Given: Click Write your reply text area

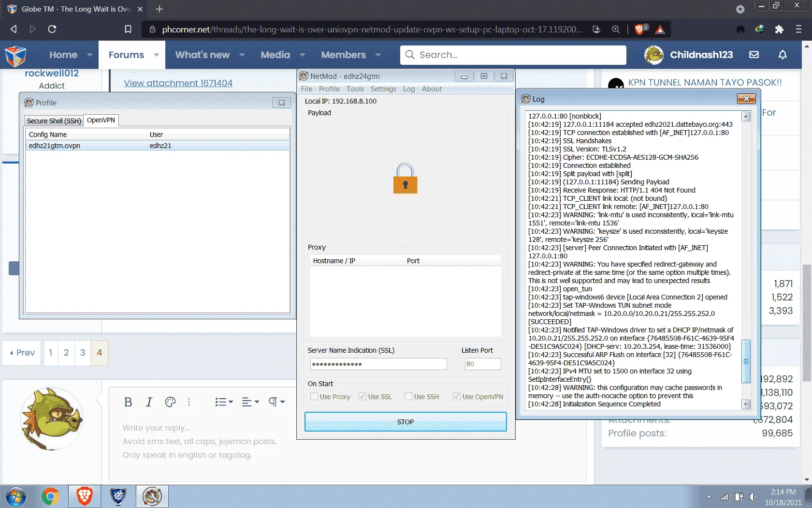Looking at the screenshot, I should point(348,441).
